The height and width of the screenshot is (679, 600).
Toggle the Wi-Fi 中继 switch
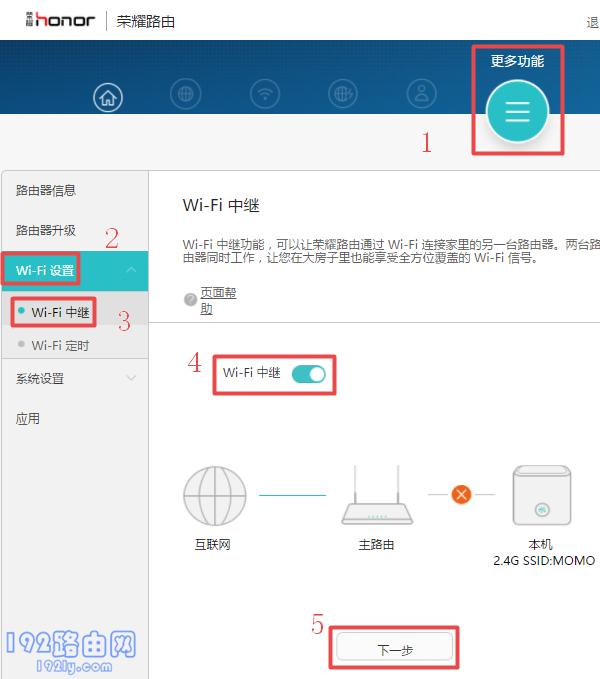point(309,374)
